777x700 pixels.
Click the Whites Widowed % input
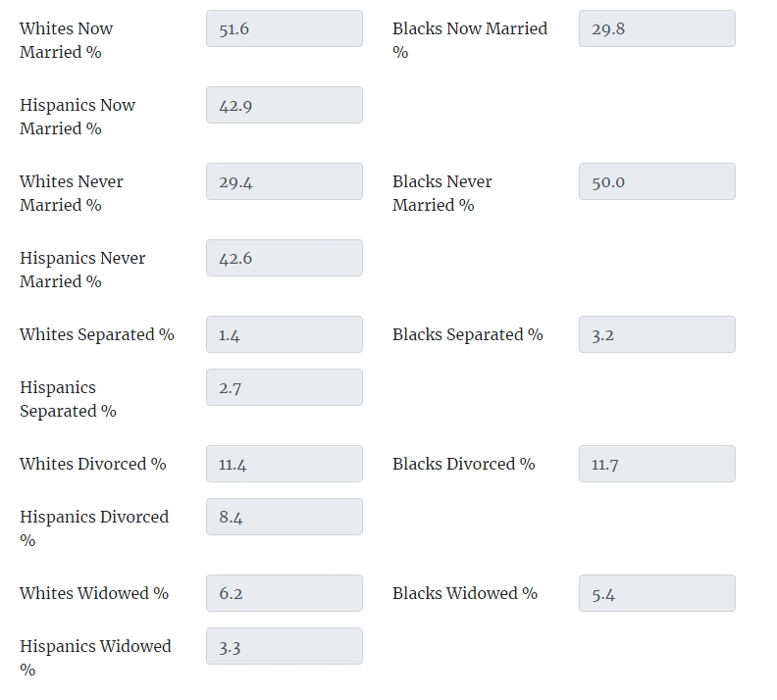[284, 593]
